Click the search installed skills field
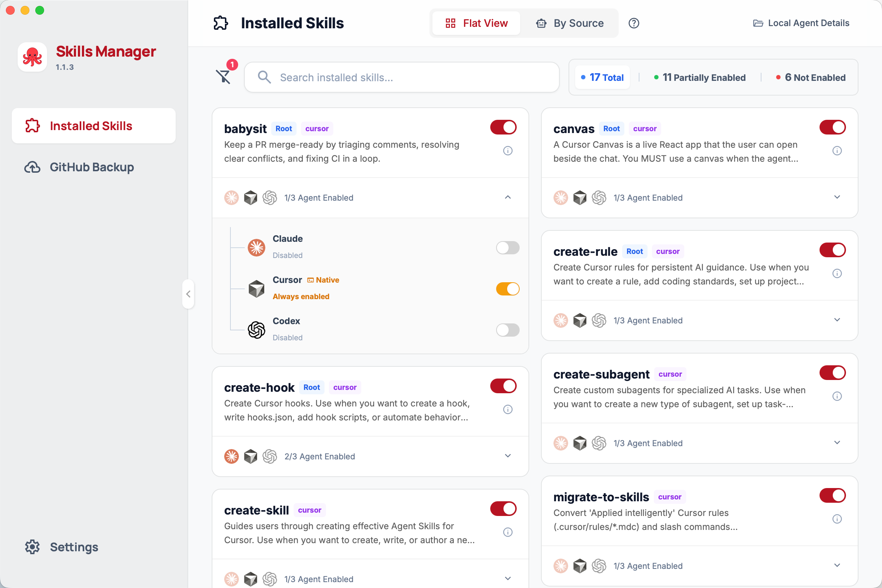Viewport: 882px width, 588px height. pos(401,78)
